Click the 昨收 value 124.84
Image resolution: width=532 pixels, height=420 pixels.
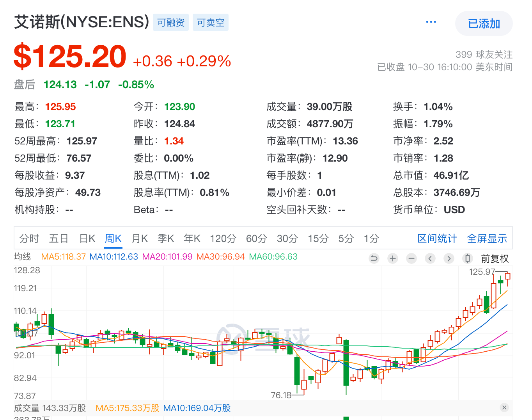179,124
